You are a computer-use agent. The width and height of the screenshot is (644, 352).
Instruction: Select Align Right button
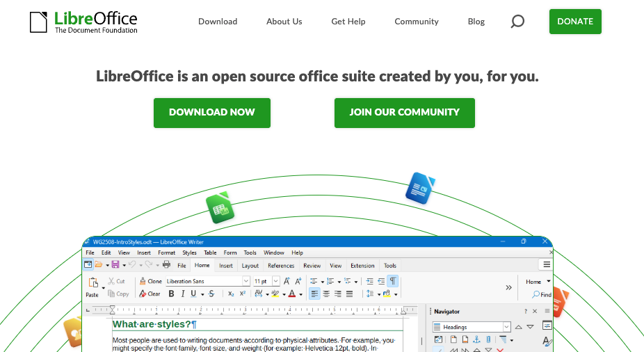point(337,294)
